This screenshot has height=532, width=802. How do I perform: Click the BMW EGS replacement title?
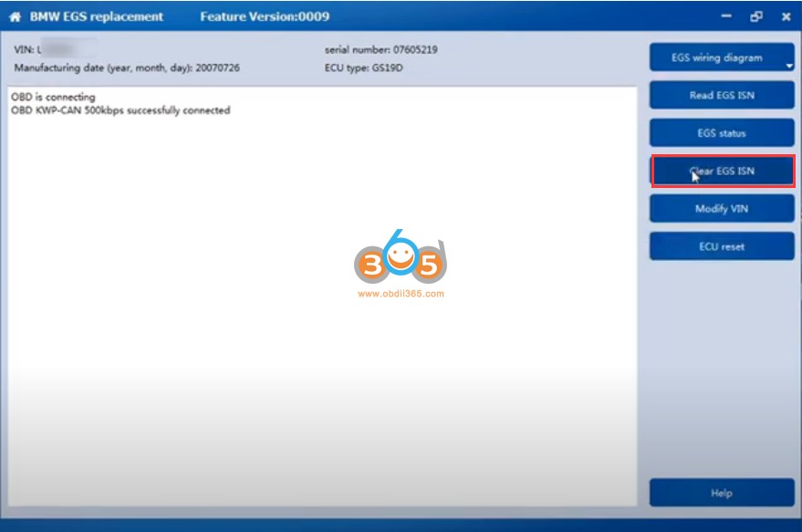(x=97, y=16)
